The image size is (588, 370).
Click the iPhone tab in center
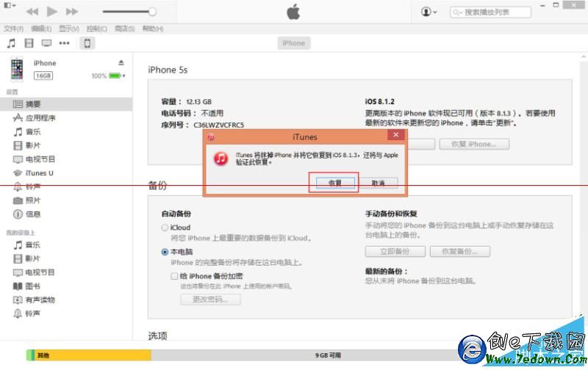[x=293, y=43]
